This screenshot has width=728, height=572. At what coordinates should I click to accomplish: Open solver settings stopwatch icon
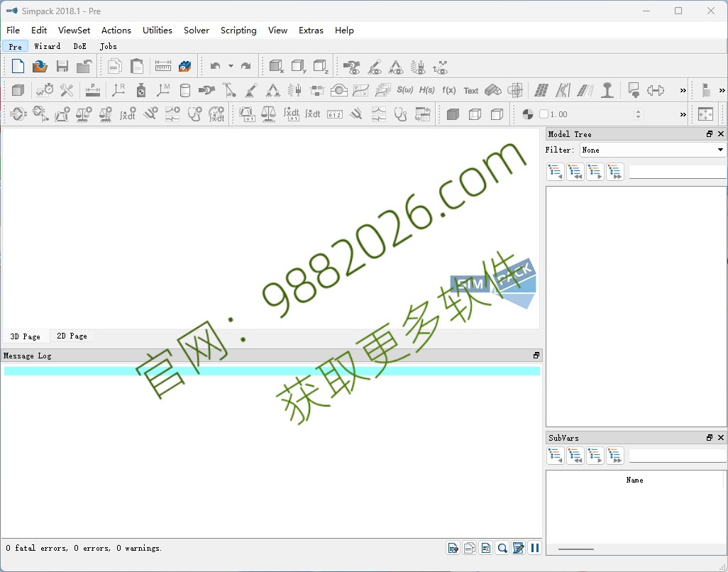coord(45,90)
